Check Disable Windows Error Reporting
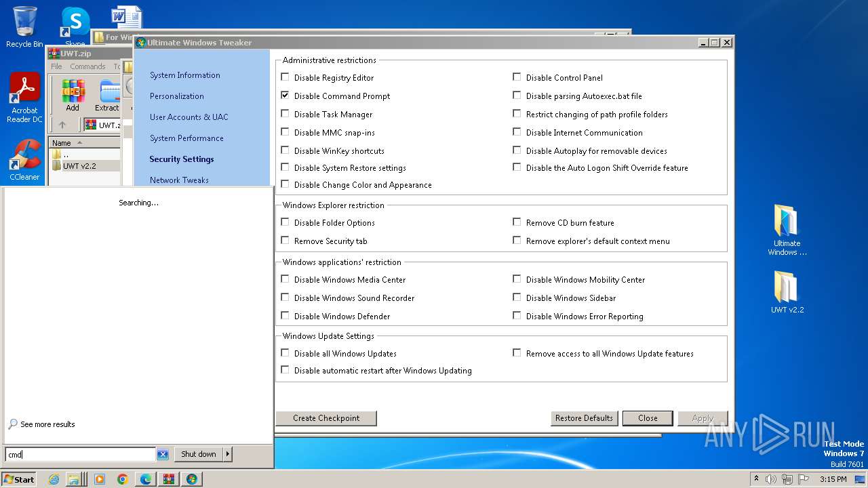This screenshot has height=488, width=868. pos(517,316)
